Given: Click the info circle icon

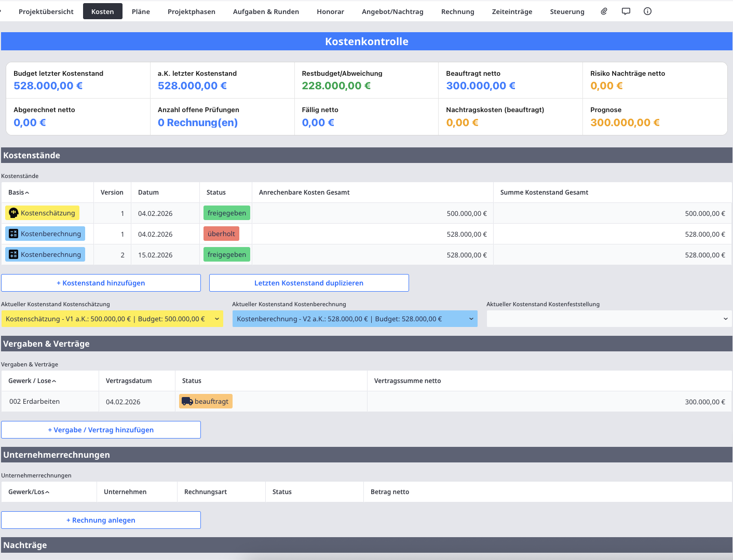Looking at the screenshot, I should (647, 11).
